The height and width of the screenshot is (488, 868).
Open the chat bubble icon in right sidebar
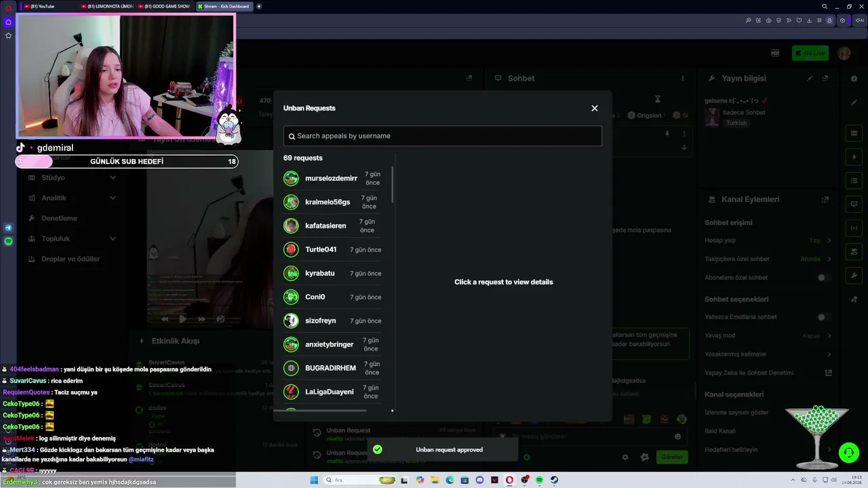854,204
